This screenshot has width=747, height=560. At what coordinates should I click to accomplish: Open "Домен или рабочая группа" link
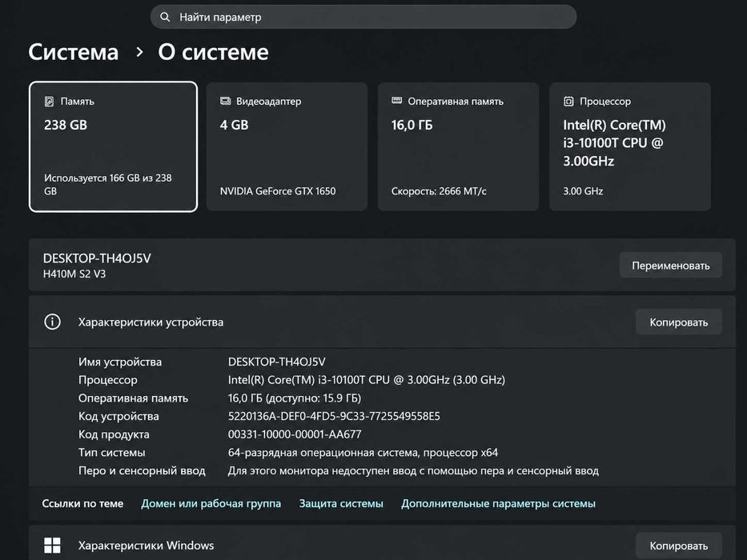211,503
